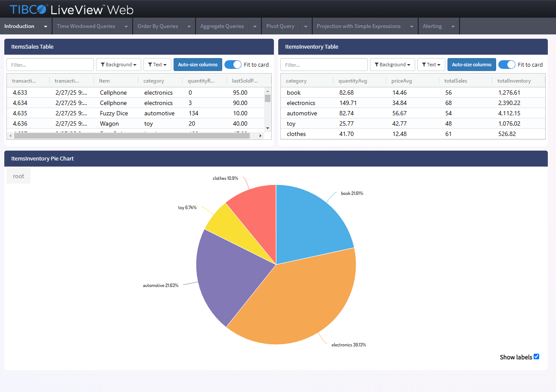Click the ItemsSales Filter input field

[x=50, y=65]
